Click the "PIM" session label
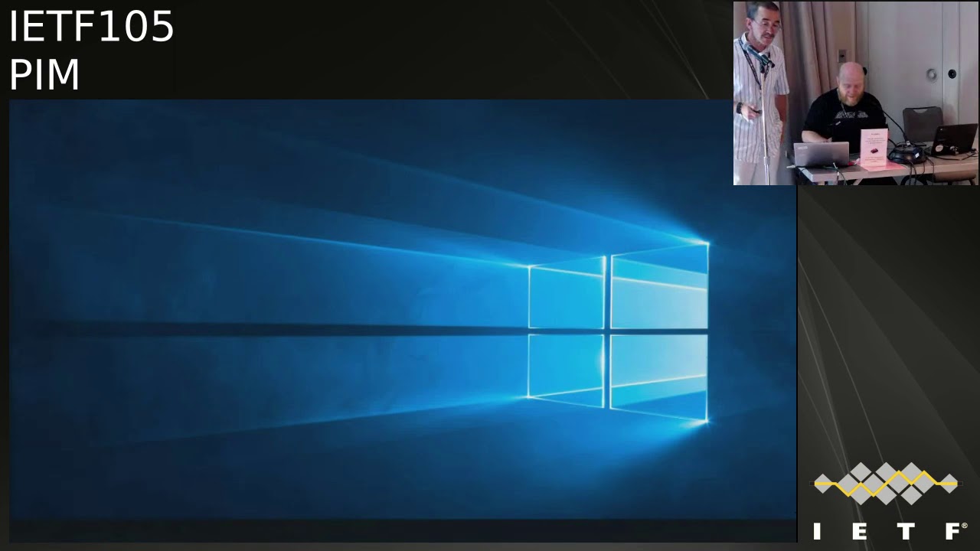Image resolution: width=980 pixels, height=551 pixels. (44, 75)
